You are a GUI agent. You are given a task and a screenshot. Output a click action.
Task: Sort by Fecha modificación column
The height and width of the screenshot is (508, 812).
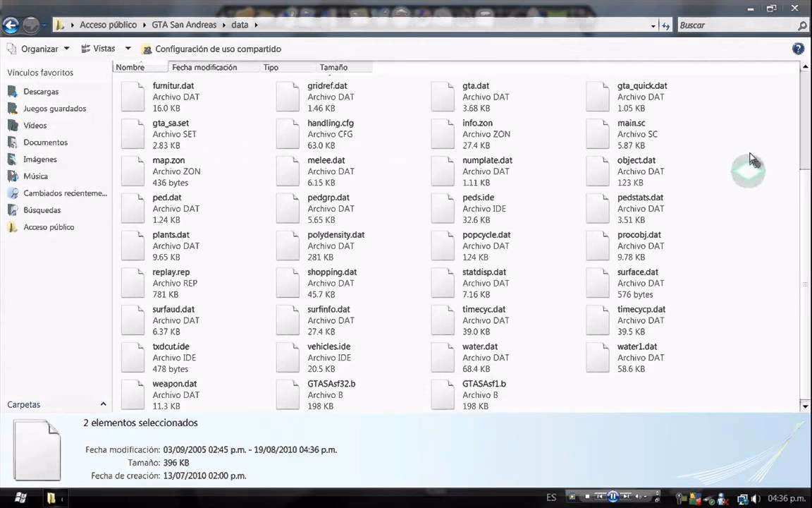[214, 67]
